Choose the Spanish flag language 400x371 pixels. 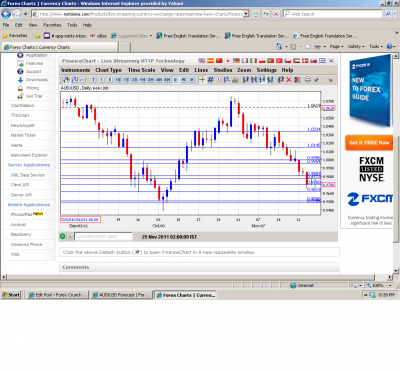(x=210, y=61)
